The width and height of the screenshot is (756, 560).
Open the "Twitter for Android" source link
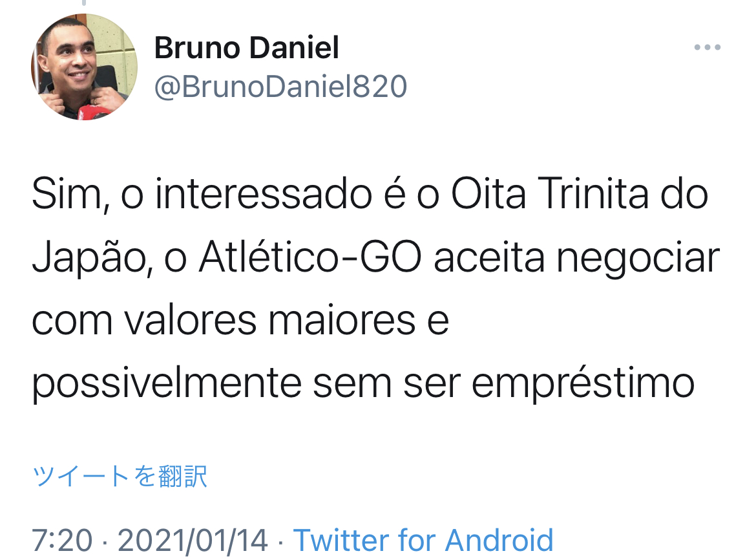click(x=423, y=540)
